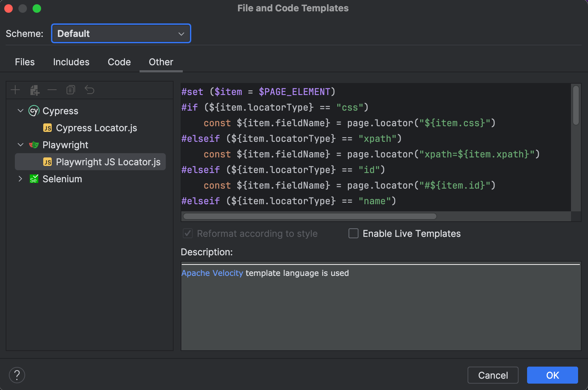
Task: Expand the Selenium tree node
Action: [x=20, y=179]
